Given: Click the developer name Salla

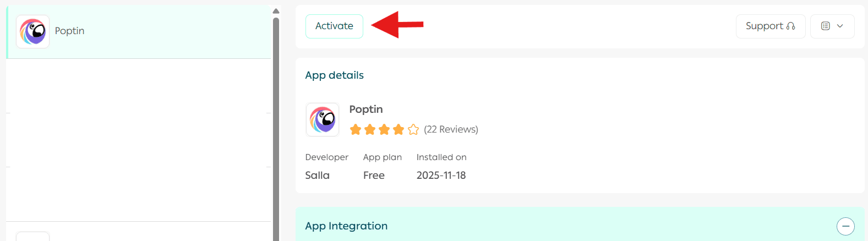Looking at the screenshot, I should tap(318, 176).
